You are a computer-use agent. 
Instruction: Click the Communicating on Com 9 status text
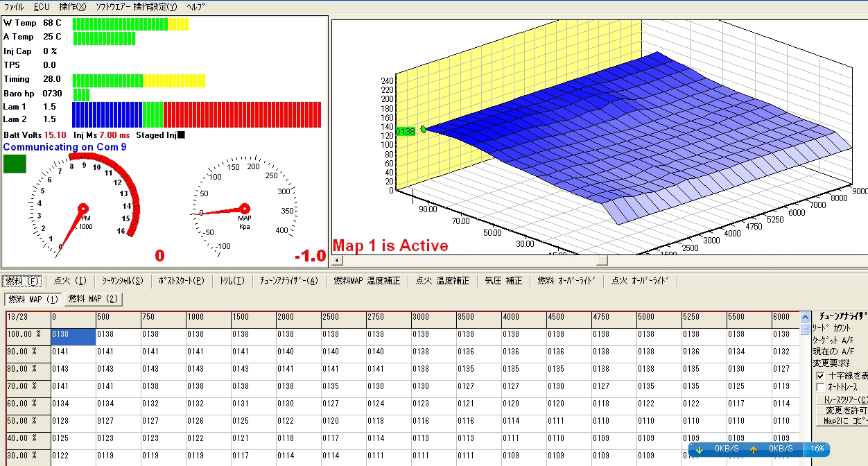[x=65, y=147]
